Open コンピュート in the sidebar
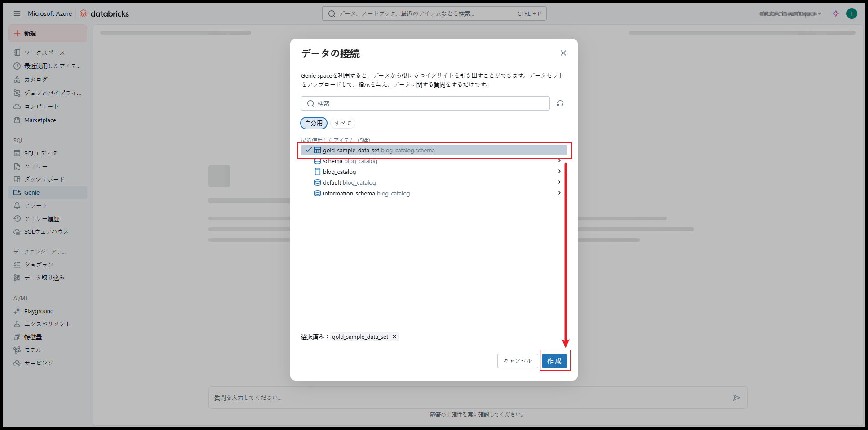 pyautogui.click(x=48, y=106)
